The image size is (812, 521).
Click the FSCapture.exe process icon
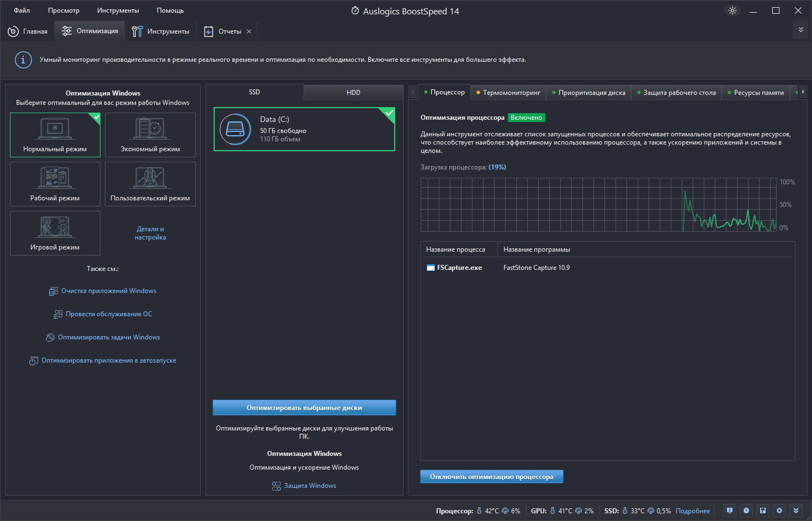[431, 268]
